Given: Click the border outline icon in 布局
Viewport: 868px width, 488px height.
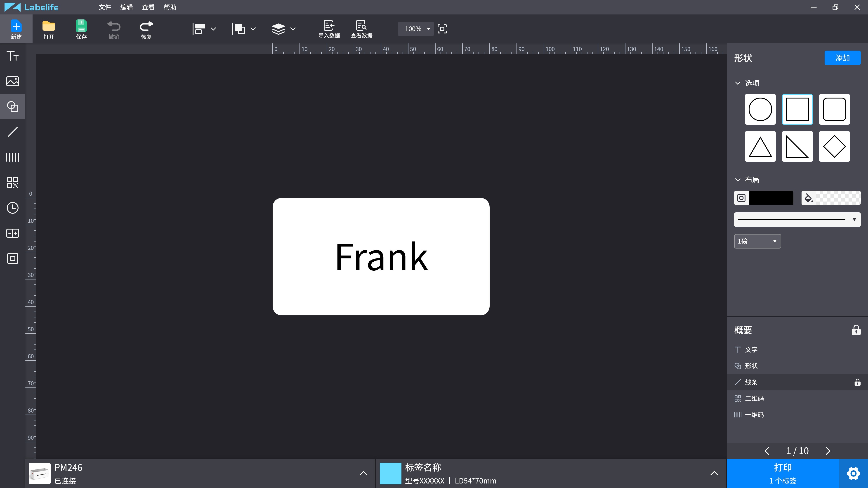Looking at the screenshot, I should [x=741, y=198].
